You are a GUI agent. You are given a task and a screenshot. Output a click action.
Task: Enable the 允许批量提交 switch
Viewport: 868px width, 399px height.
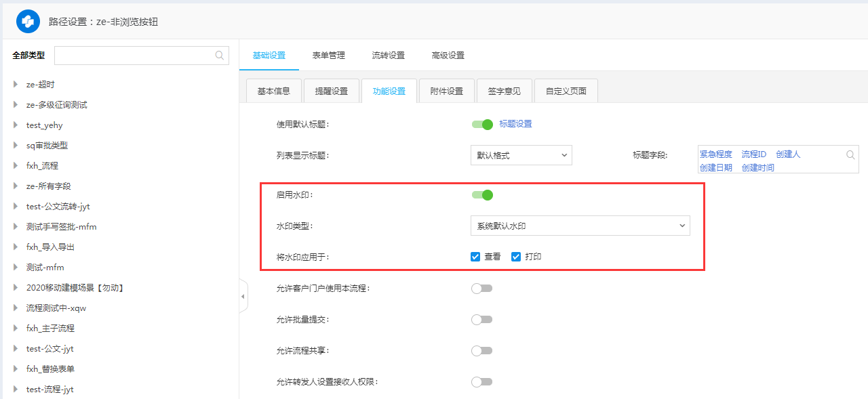(x=481, y=320)
